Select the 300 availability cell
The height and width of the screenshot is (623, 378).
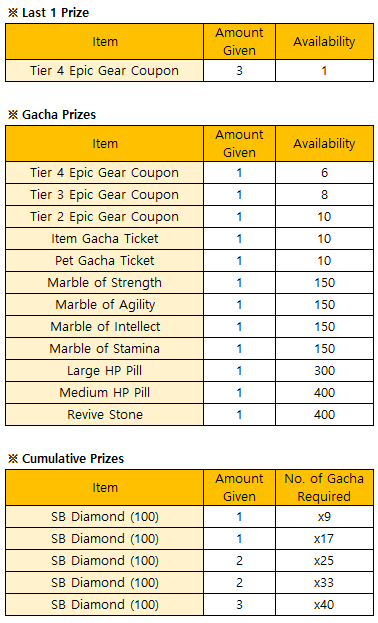pos(324,370)
